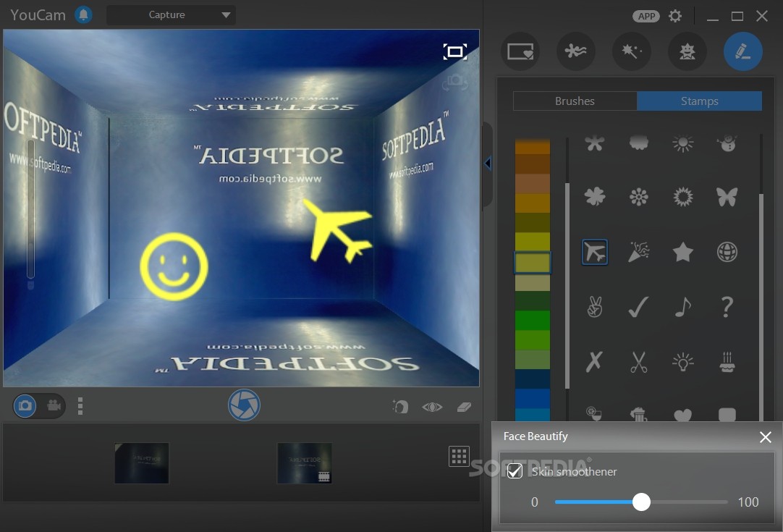Select the airplane stamp
Screen dimensions: 783x532
coord(595,252)
